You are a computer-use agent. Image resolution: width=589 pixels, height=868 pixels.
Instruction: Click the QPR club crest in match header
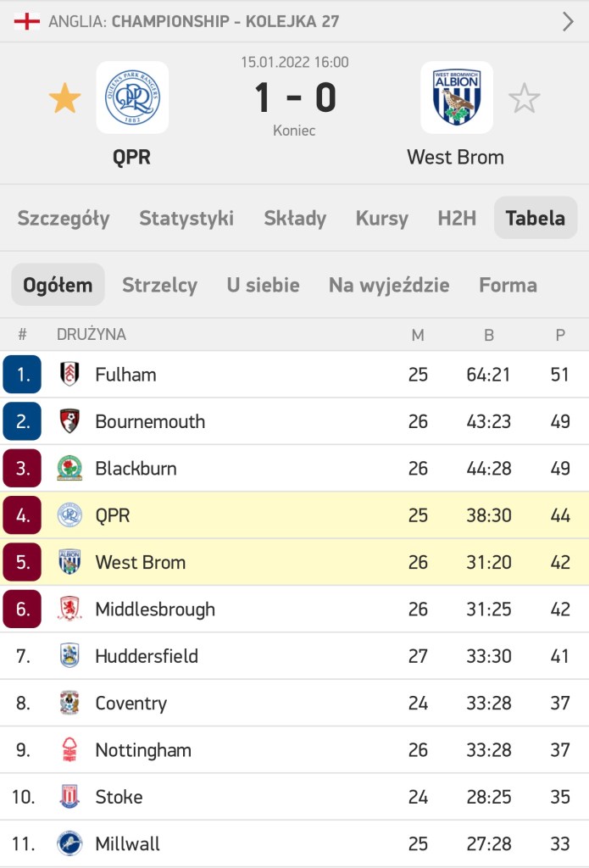pyautogui.click(x=132, y=97)
